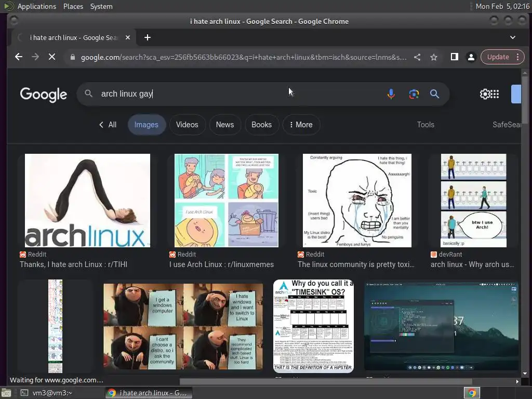This screenshot has height=399, width=532.
Task: Click the vertical scrollbar down arrow
Action: tap(525, 374)
